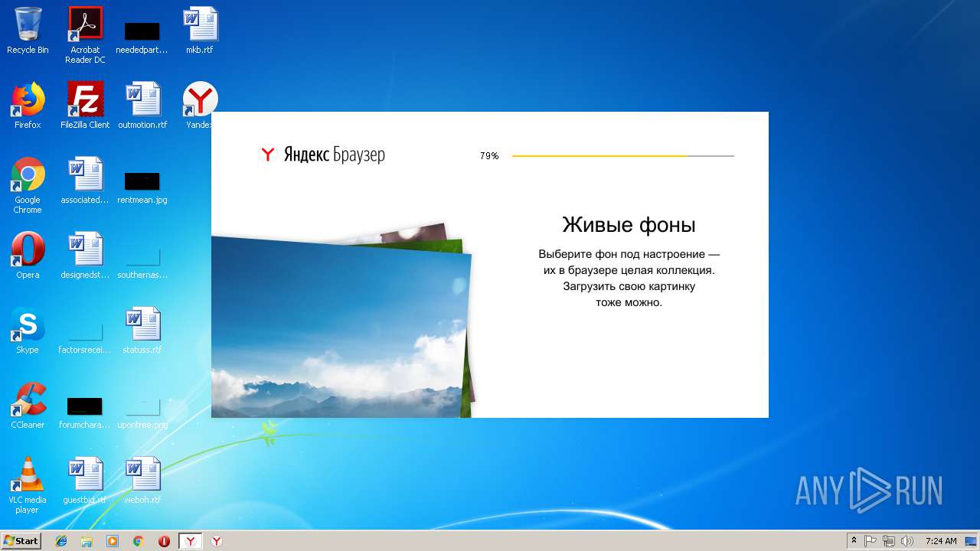The width and height of the screenshot is (980, 551).
Task: Click the non-highlighted Yandex taskbar icon
Action: coord(217,541)
